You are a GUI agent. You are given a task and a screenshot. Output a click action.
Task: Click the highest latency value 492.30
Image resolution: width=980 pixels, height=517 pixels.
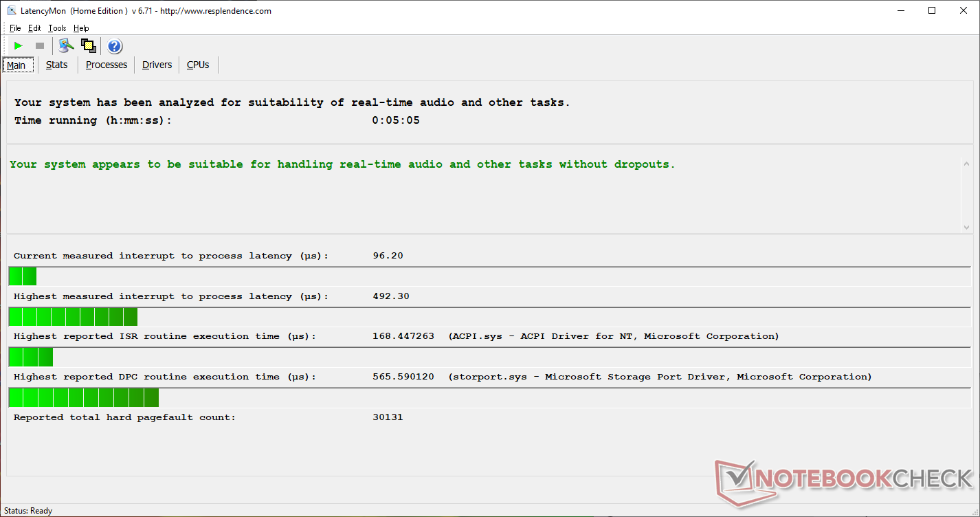[x=391, y=296]
